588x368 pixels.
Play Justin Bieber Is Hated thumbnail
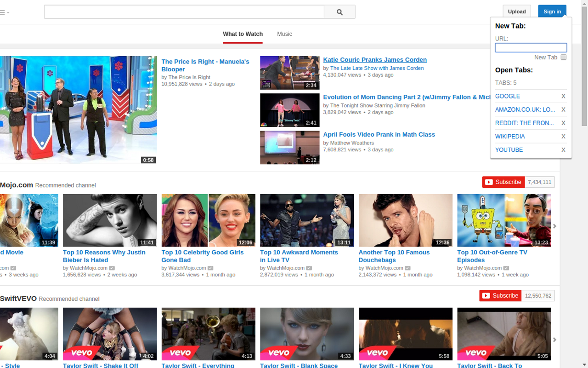tap(110, 220)
